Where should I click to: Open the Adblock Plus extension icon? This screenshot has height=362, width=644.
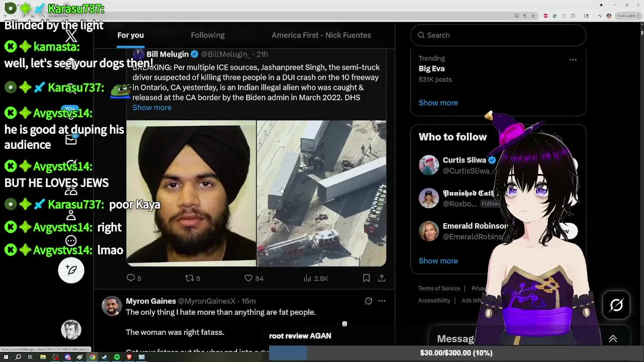coord(545,16)
